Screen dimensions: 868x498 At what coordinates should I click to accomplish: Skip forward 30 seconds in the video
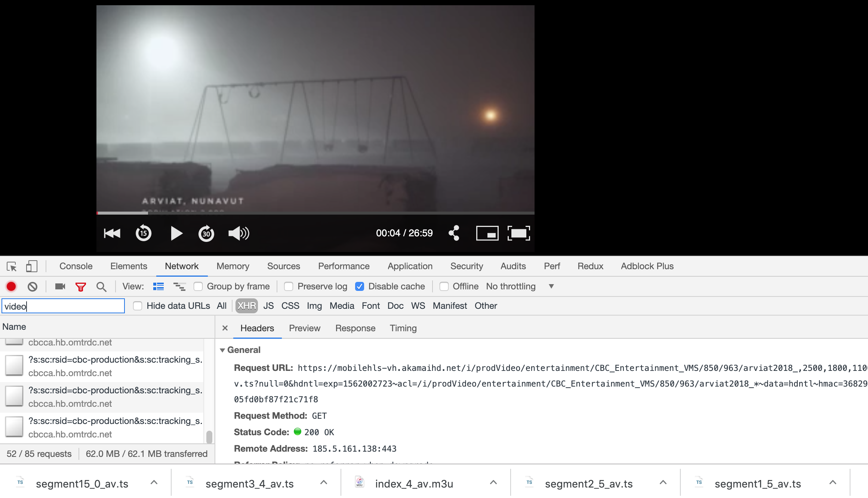(206, 233)
